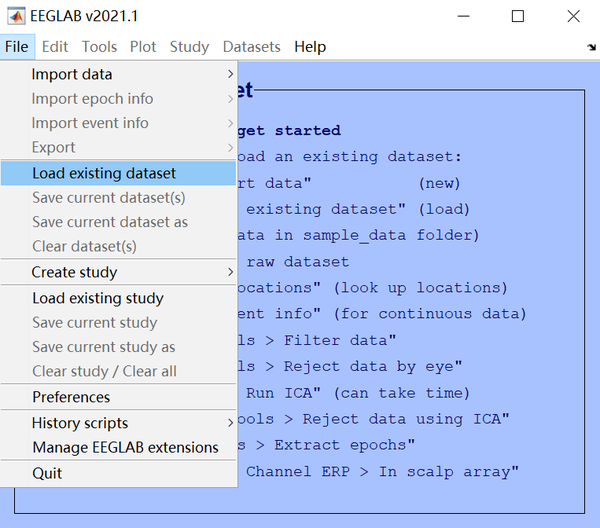Open the Tools menu

click(x=99, y=47)
